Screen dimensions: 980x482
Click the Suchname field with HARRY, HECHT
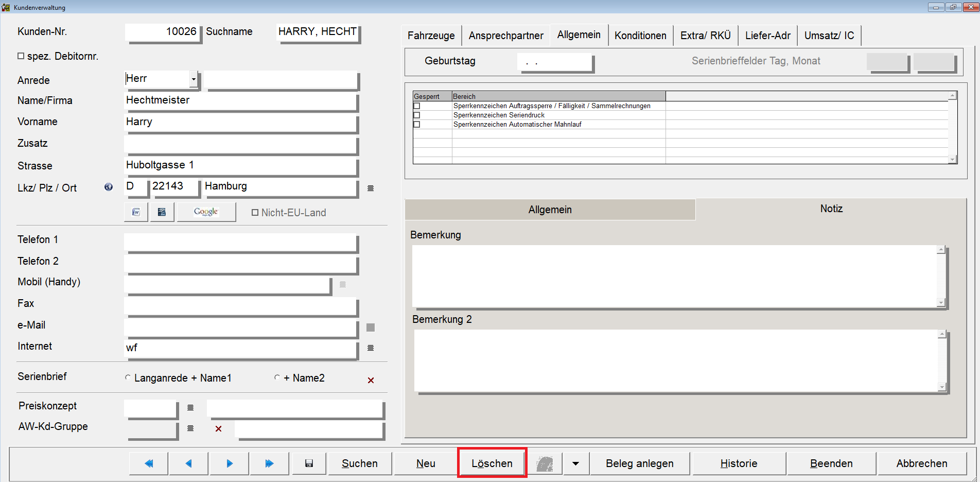(317, 32)
